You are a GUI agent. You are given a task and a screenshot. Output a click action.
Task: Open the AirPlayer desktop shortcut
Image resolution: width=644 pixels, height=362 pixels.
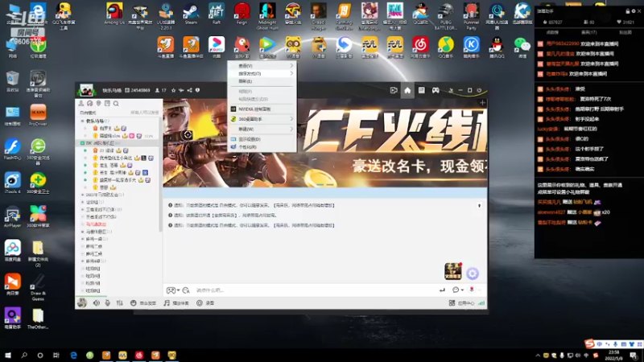pos(12,217)
